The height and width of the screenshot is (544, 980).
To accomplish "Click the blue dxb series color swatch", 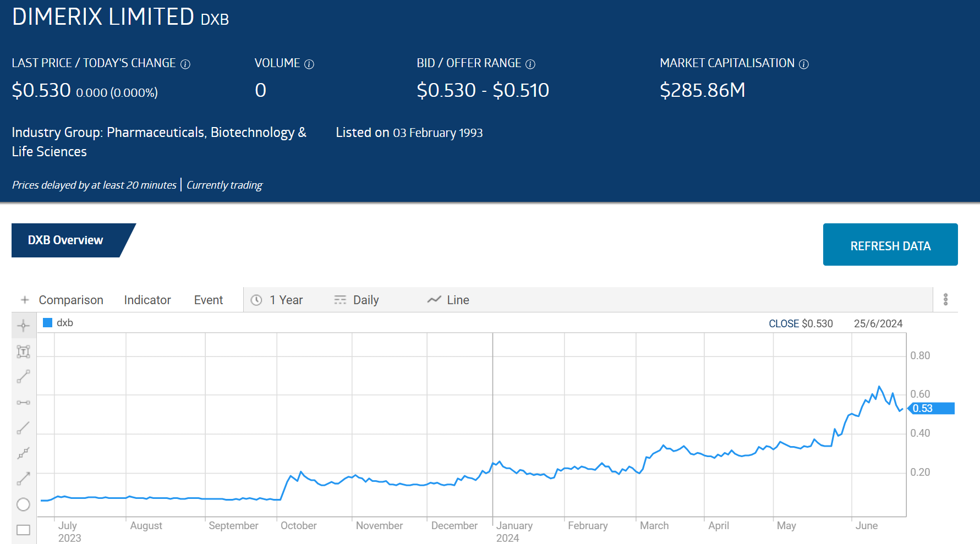I will point(48,323).
